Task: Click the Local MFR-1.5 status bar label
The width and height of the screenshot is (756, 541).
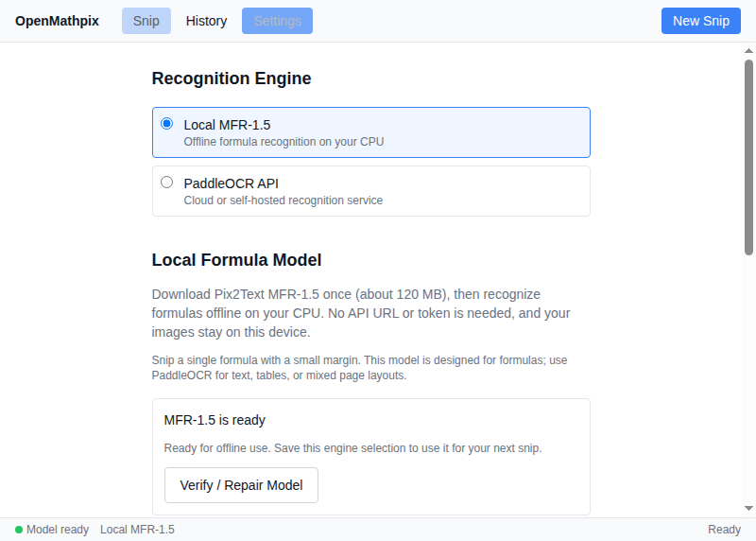Action: click(137, 530)
